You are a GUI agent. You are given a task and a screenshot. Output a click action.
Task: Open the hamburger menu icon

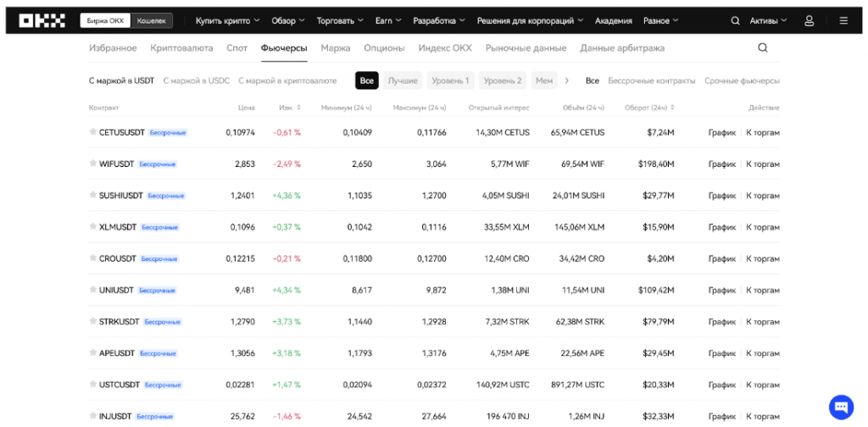pyautogui.click(x=843, y=20)
